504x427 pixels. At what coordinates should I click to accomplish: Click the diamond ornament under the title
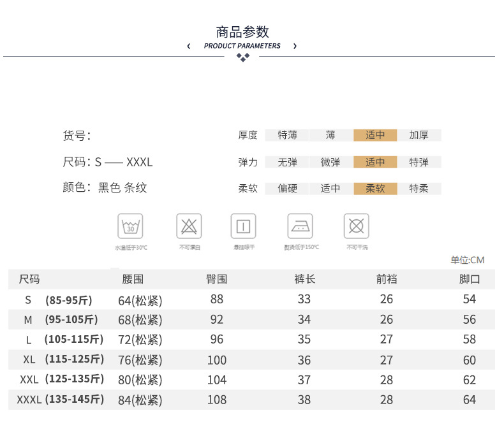tap(243, 57)
